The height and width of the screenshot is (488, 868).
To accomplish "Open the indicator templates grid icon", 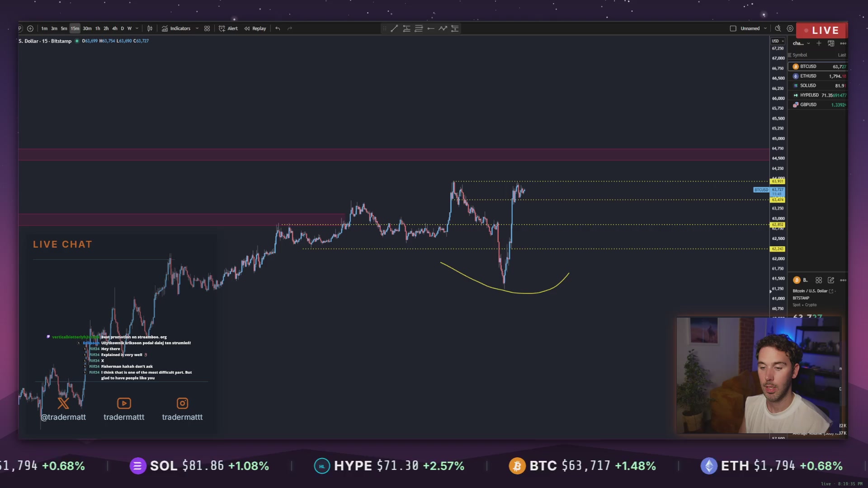I will tap(207, 28).
